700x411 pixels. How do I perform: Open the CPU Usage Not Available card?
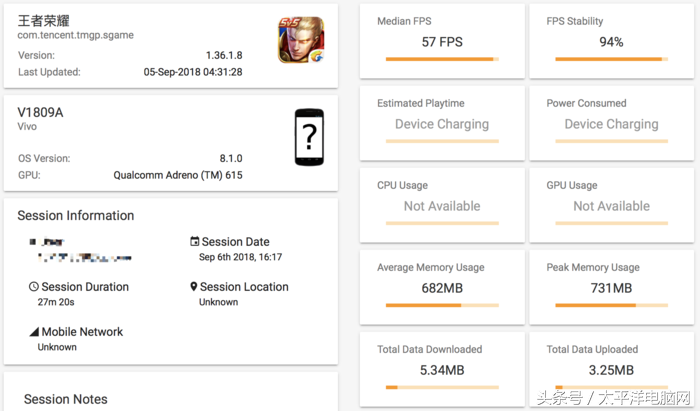tap(442, 205)
